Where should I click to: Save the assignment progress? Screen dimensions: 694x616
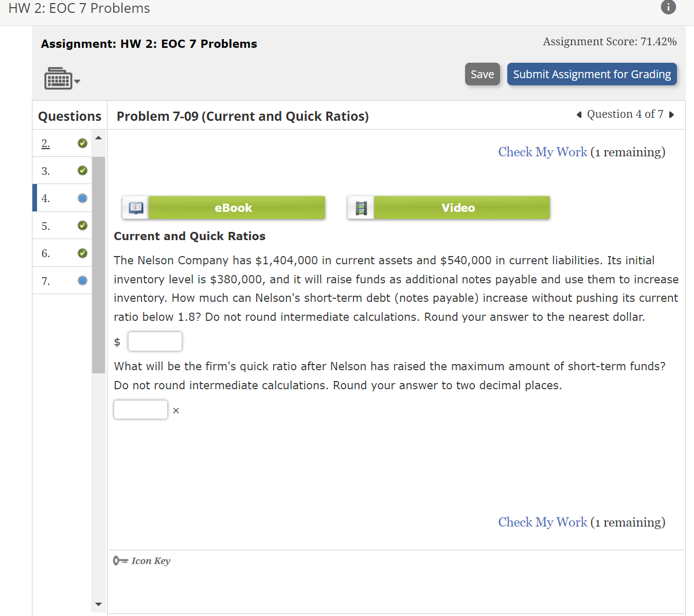pos(482,74)
